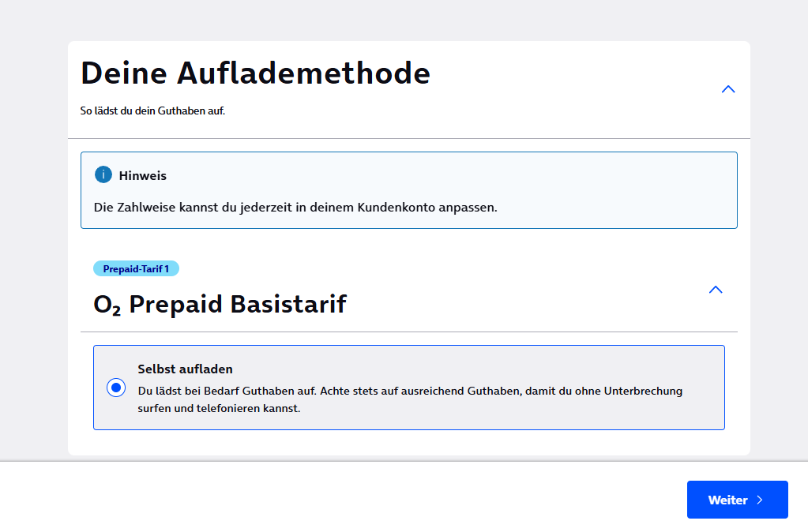This screenshot has width=808, height=532.
Task: Collapse the O₂ Prepaid Basistarif chevron
Action: (x=716, y=290)
